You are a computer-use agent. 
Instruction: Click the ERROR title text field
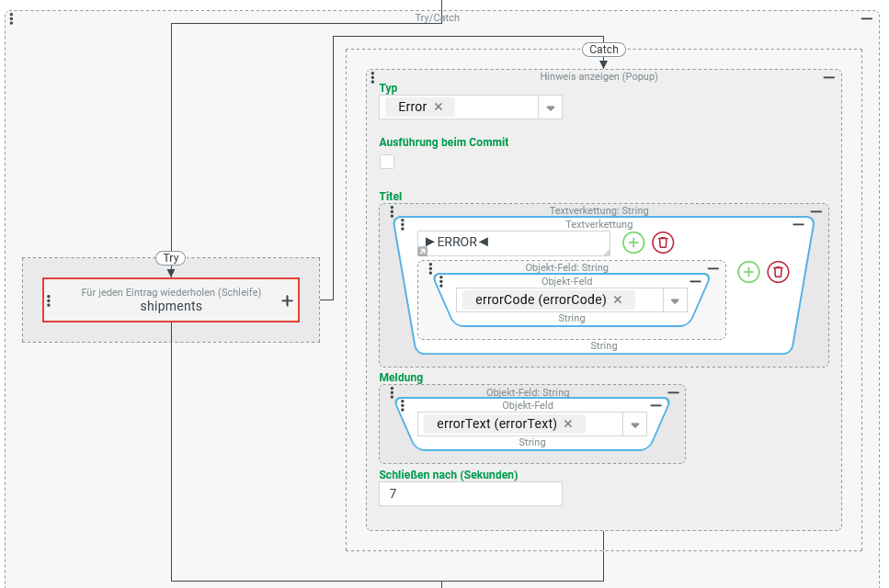513,243
